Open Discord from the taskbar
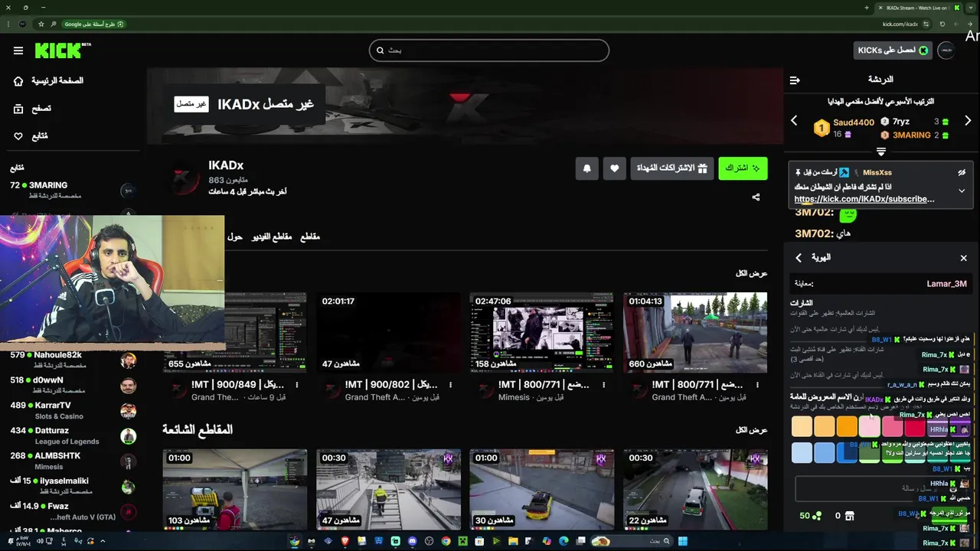Viewport: 980px width, 551px height. tap(412, 541)
